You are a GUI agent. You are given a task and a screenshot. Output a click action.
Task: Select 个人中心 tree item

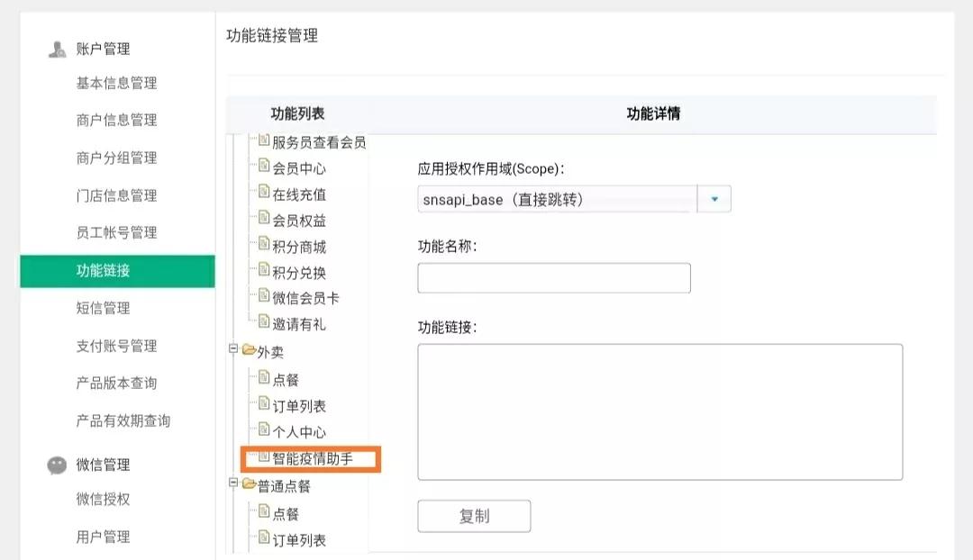299,432
